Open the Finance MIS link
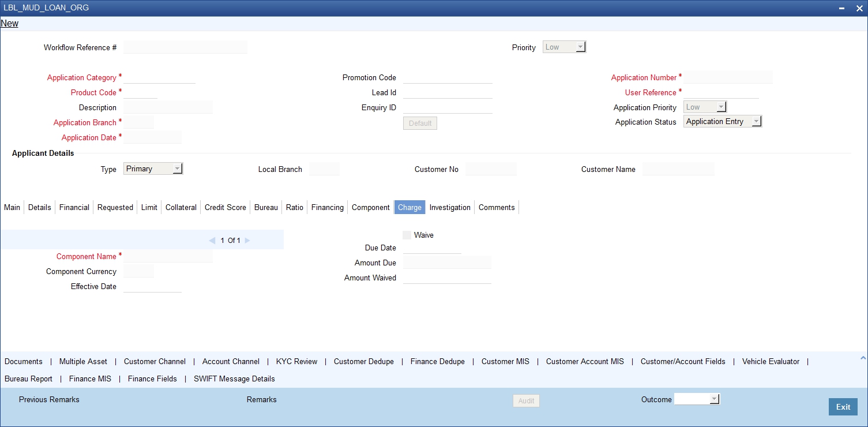This screenshot has width=868, height=427. 90,379
